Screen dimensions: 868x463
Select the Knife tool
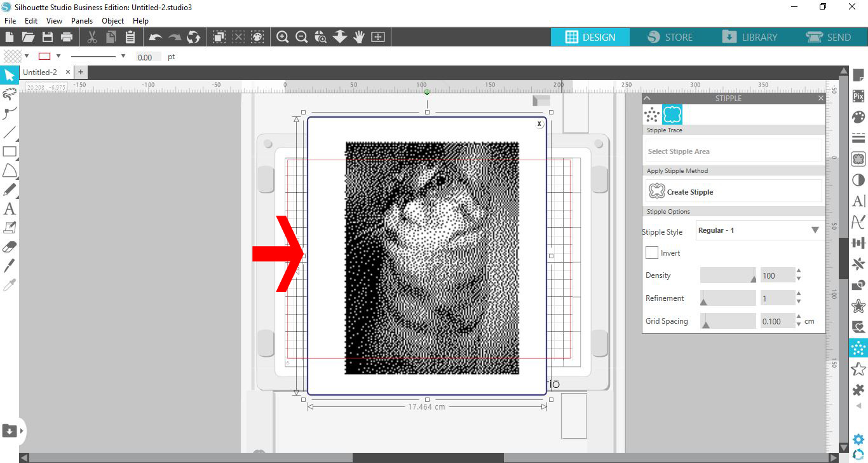pyautogui.click(x=10, y=266)
